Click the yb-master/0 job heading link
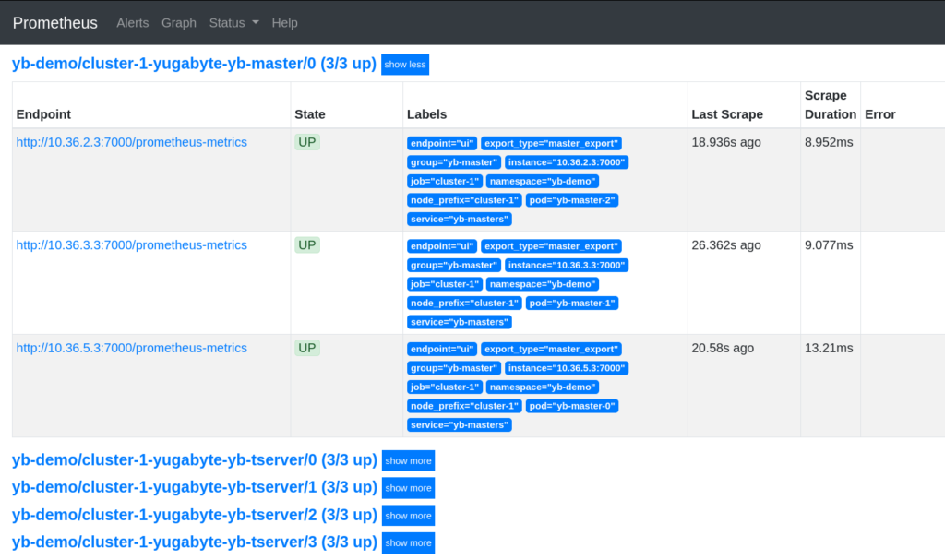This screenshot has width=945, height=560. coord(194,64)
